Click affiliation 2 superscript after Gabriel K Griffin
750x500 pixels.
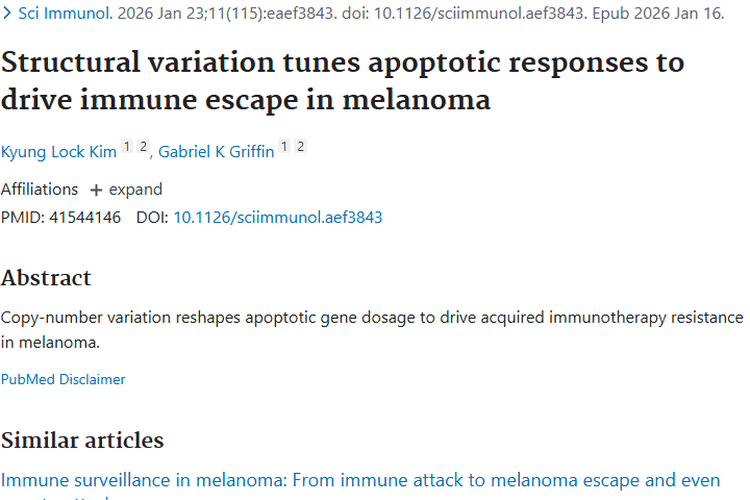pyautogui.click(x=300, y=148)
